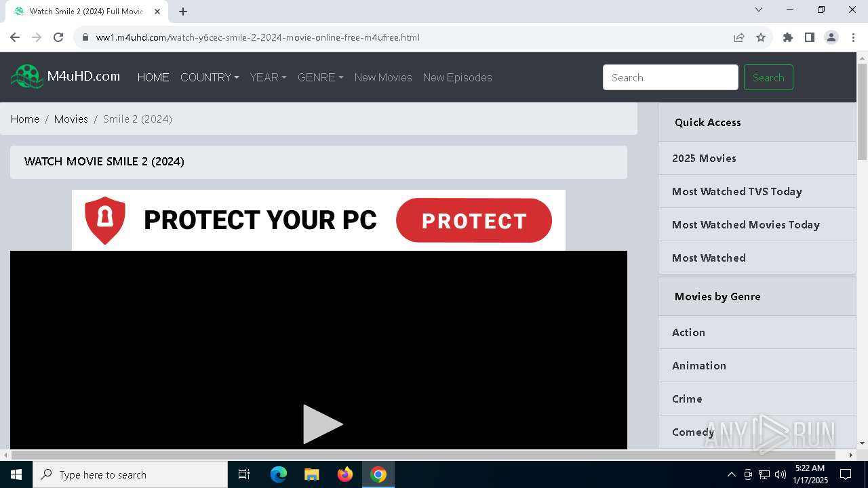This screenshot has width=868, height=488.
Task: Expand the YEAR dropdown menu
Action: point(268,77)
